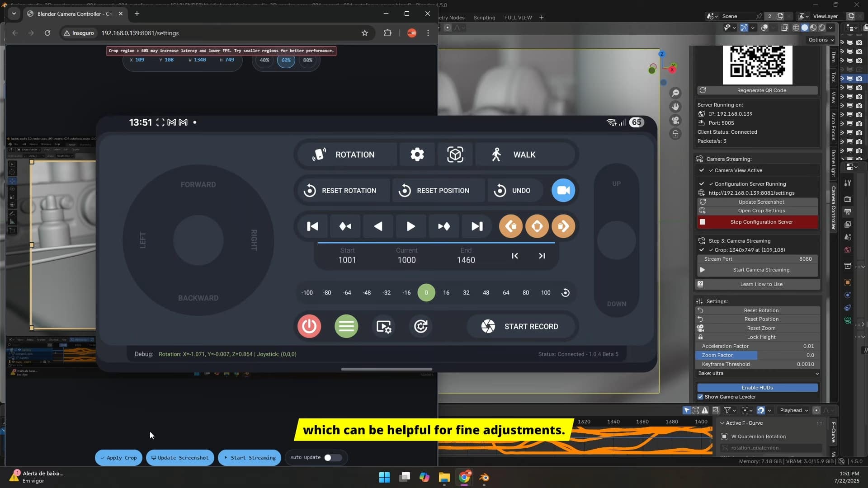The height and width of the screenshot is (488, 868).
Task: Open the Bake ultra dropdown
Action: coord(758,373)
